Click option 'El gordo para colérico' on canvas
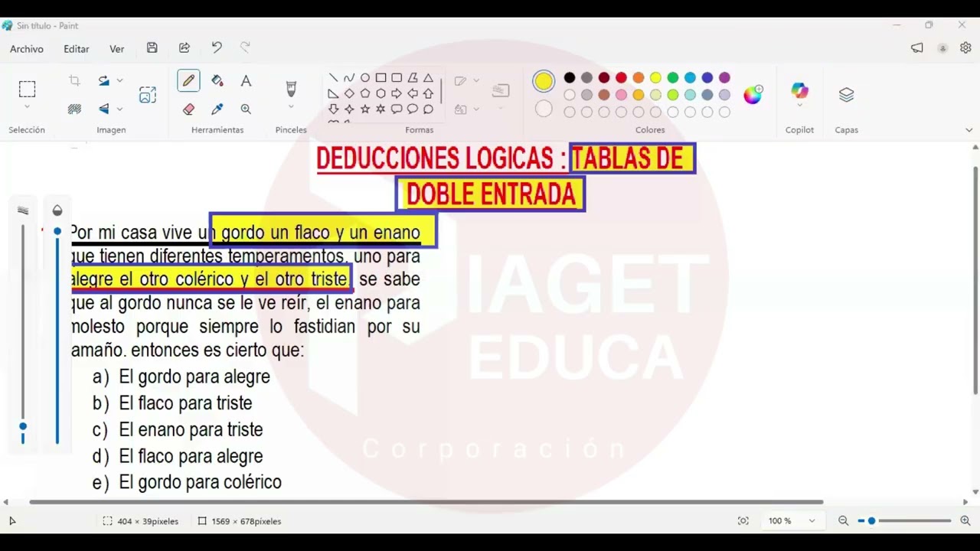This screenshot has width=980, height=551. pyautogui.click(x=200, y=482)
